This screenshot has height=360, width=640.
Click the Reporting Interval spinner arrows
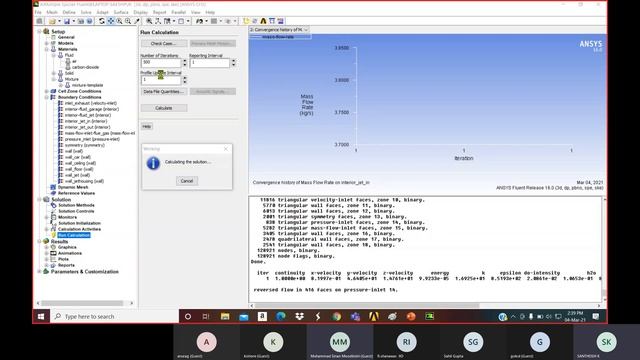point(233,63)
